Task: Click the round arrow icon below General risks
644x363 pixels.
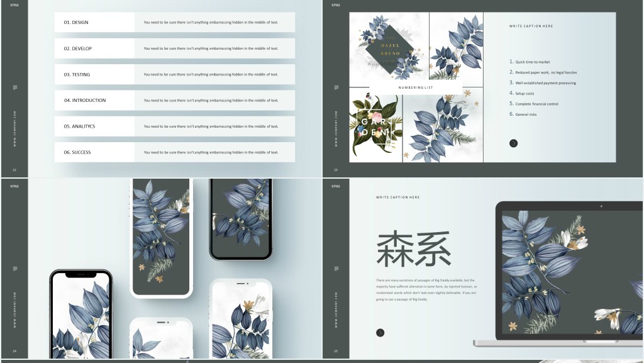Action: coord(513,143)
